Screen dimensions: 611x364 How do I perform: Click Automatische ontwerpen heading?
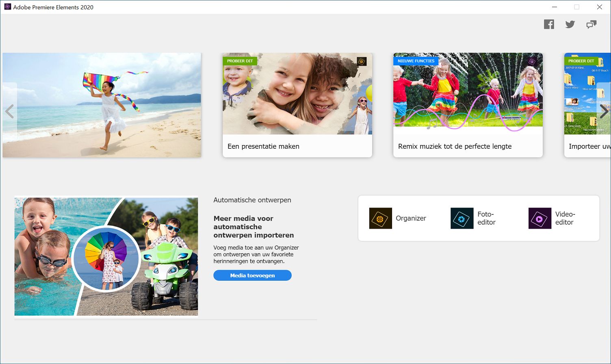252,200
